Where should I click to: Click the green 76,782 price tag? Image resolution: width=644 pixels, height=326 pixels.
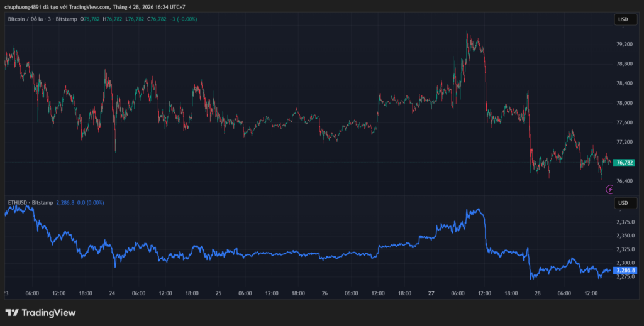click(623, 162)
